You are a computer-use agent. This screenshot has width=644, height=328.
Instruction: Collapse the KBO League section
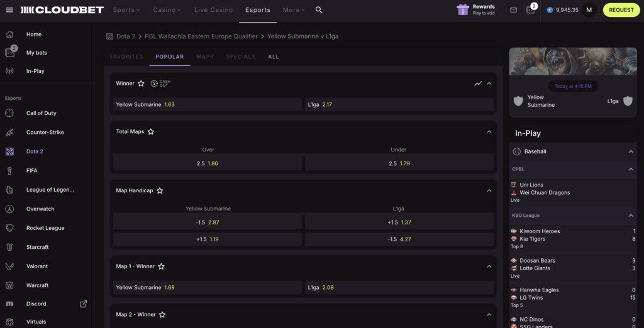631,216
